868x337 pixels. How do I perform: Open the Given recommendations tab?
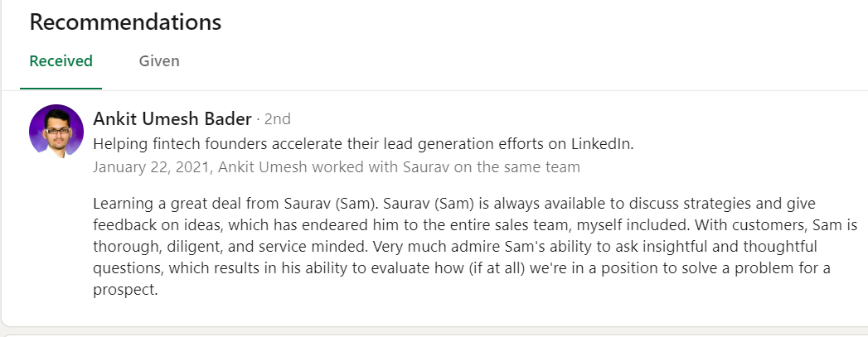click(159, 61)
